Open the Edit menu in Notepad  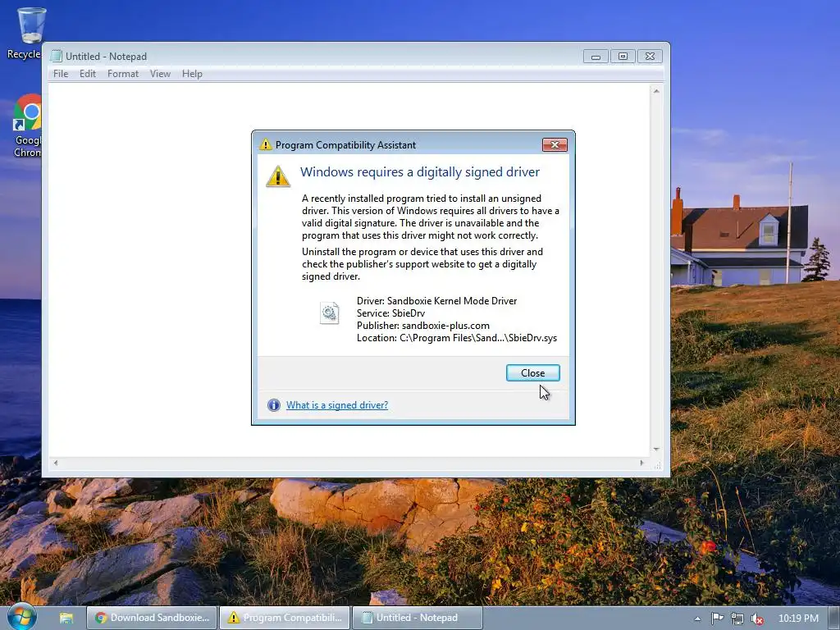point(87,74)
